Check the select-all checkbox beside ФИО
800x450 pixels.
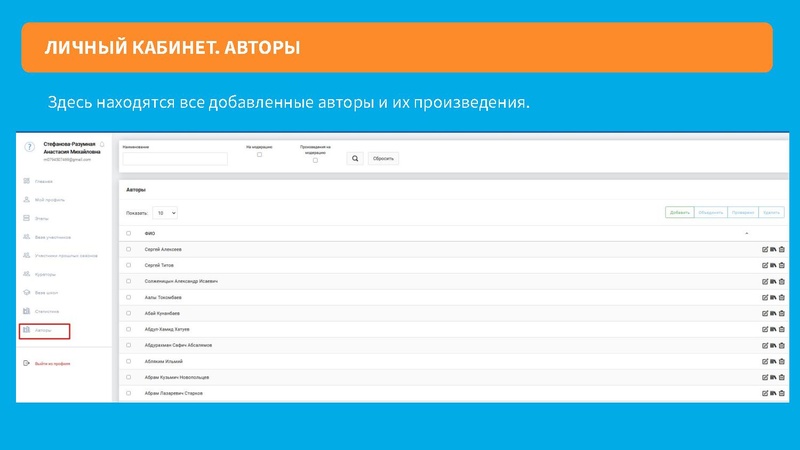129,233
